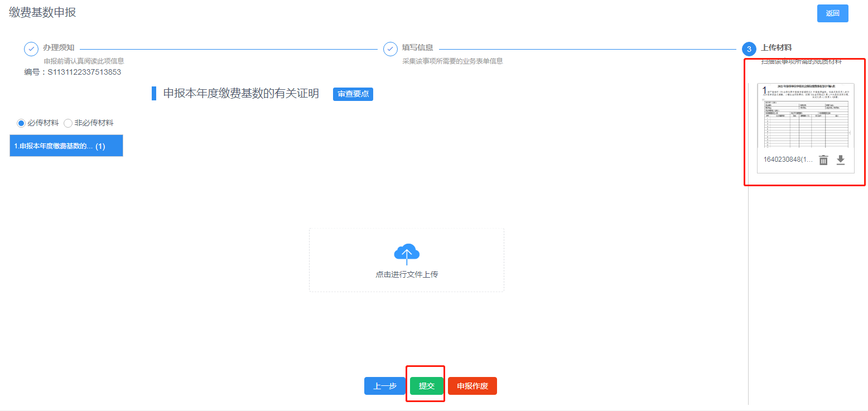The width and height of the screenshot is (868, 411).
Task: Open the 审查要点 review points
Action: point(353,94)
